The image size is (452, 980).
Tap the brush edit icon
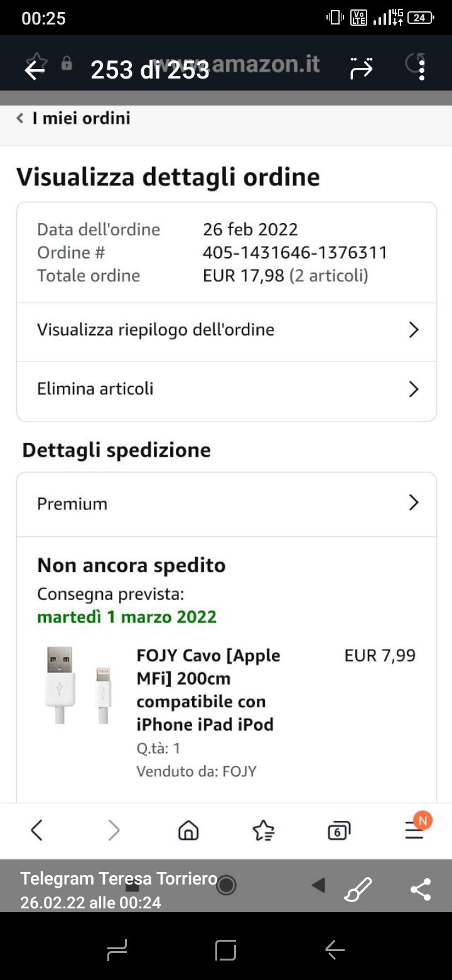pos(358,889)
